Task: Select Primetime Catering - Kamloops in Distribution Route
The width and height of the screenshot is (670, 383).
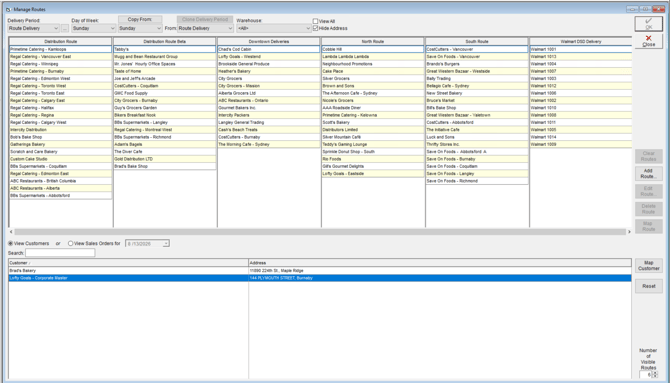Action: [60, 49]
